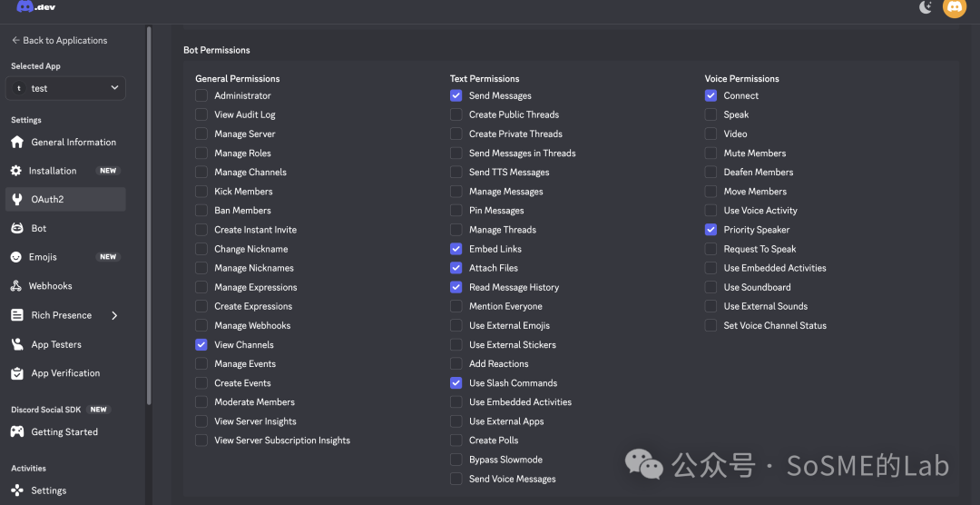This screenshot has width=980, height=505.
Task: Open App Testers in sidebar
Action: click(56, 344)
